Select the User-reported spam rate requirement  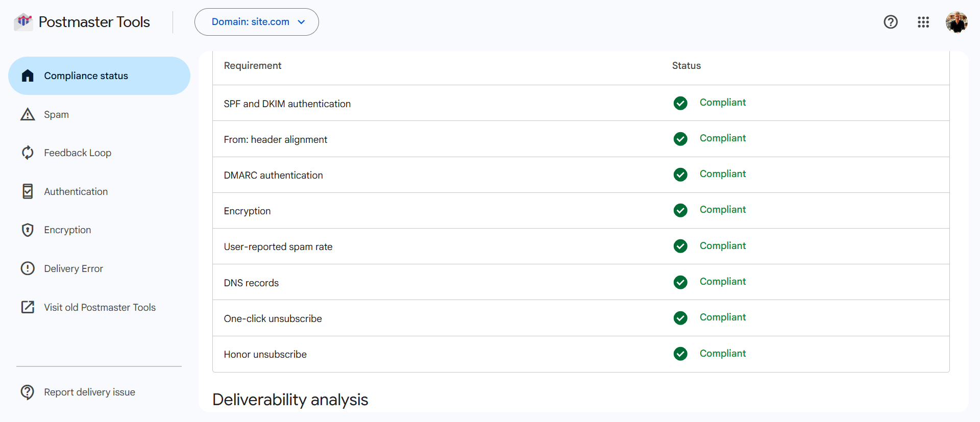[581, 246]
